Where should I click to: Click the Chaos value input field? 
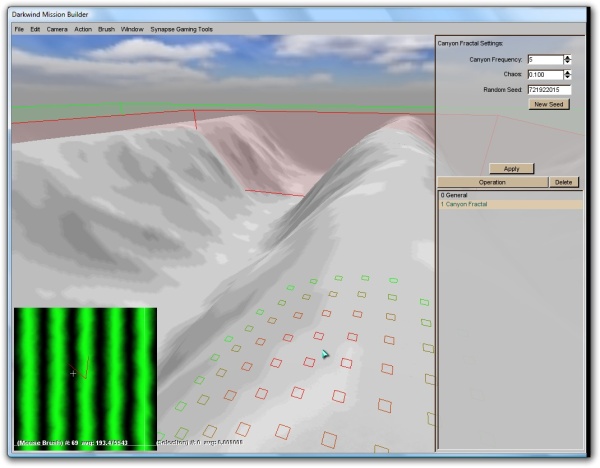tap(544, 75)
